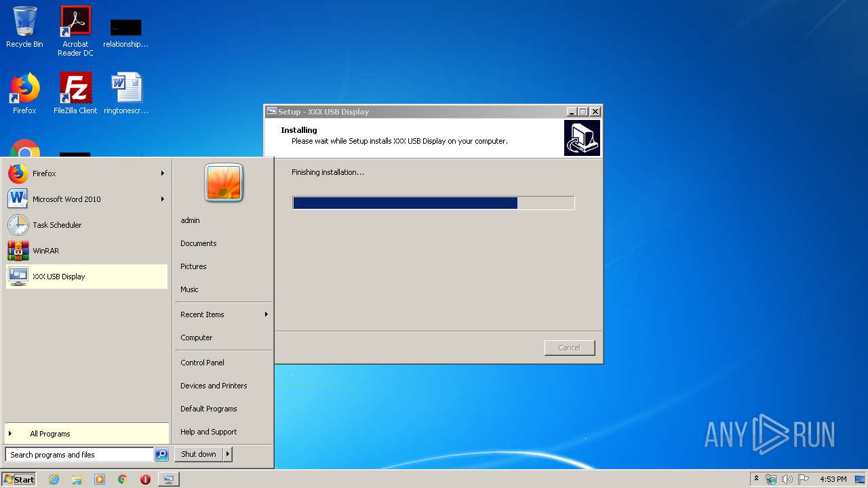Click the search magnifier button
The image size is (868, 488).
[x=161, y=455]
